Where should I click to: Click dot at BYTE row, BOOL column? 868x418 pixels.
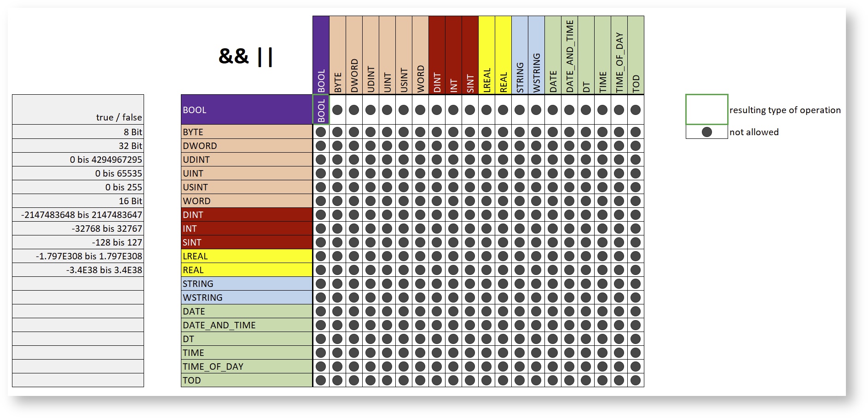point(321,132)
